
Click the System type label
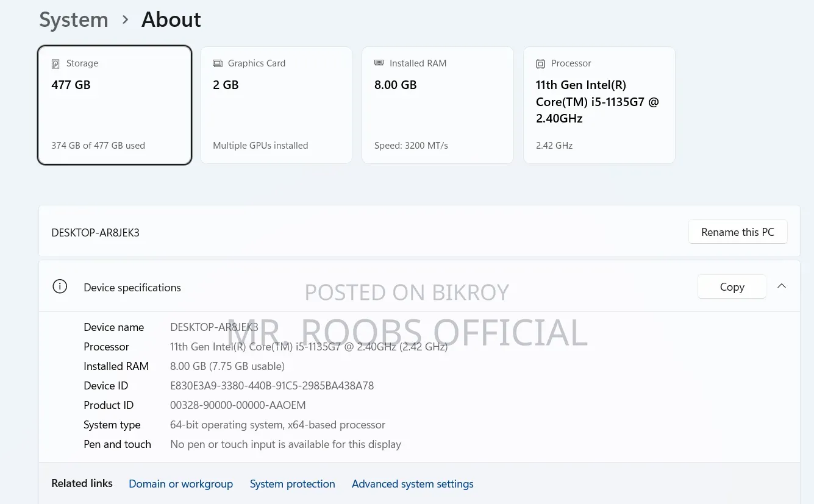pos(112,425)
